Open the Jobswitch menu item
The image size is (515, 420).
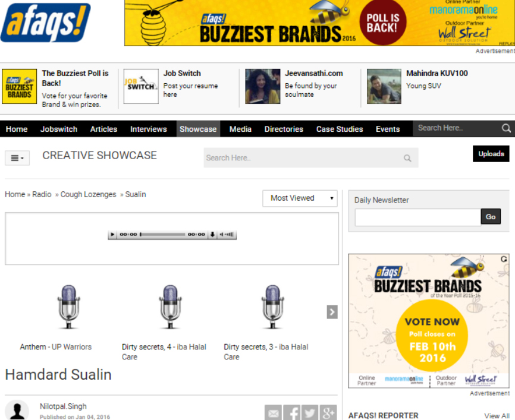coord(59,129)
